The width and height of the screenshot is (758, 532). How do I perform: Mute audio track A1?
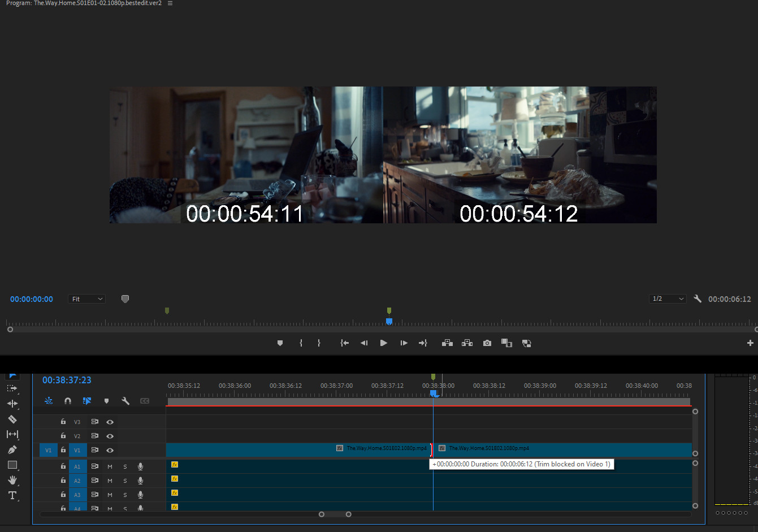110,466
